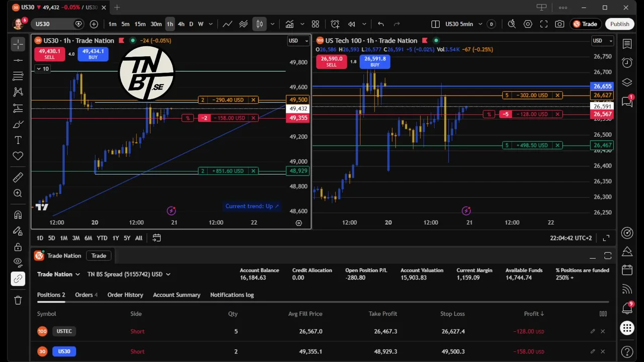This screenshot has width=644, height=362.
Task: Switch to the 4h timeframe
Action: point(181,24)
